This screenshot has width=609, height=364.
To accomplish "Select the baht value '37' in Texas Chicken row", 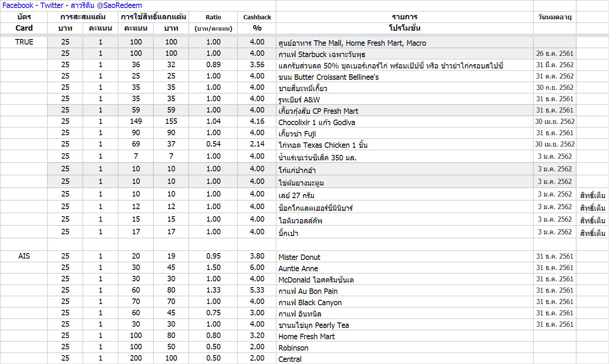I will pyautogui.click(x=171, y=144).
